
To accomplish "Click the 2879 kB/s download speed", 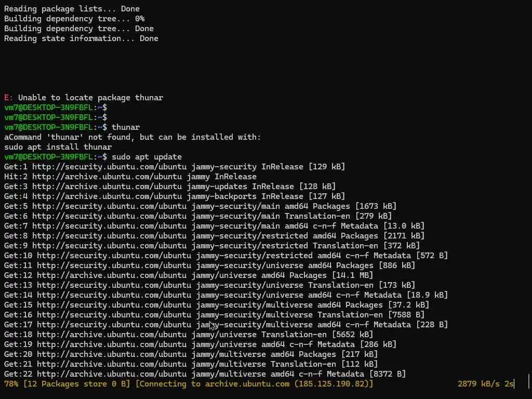I will pos(478,384).
